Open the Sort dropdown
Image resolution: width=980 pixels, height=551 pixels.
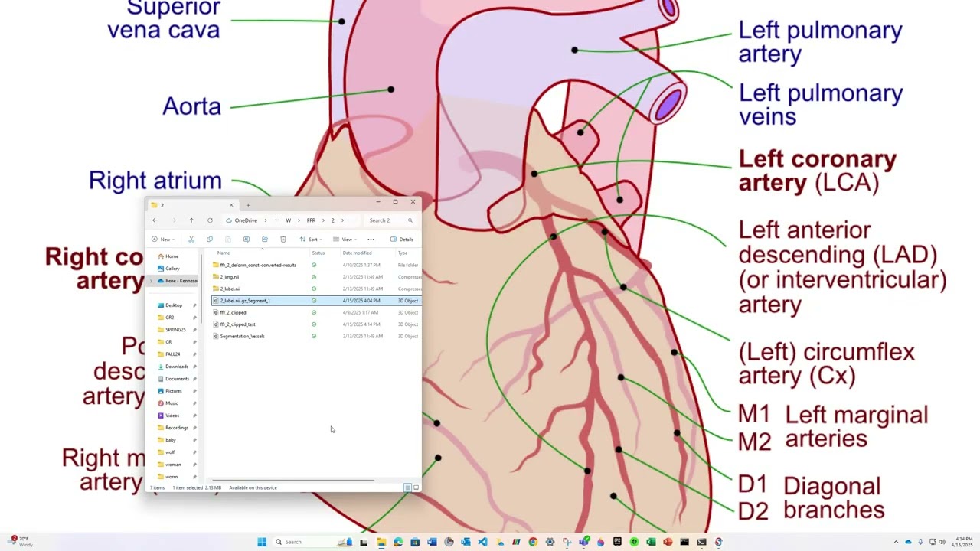click(x=310, y=240)
